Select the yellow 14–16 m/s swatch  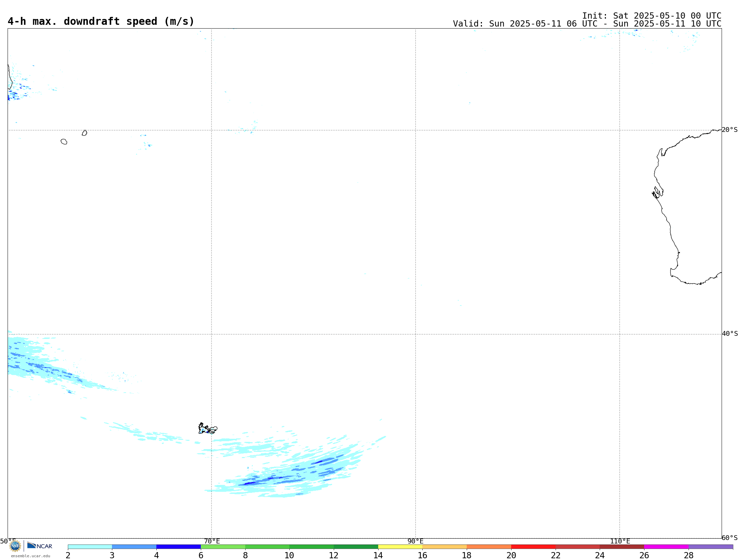(x=400, y=547)
